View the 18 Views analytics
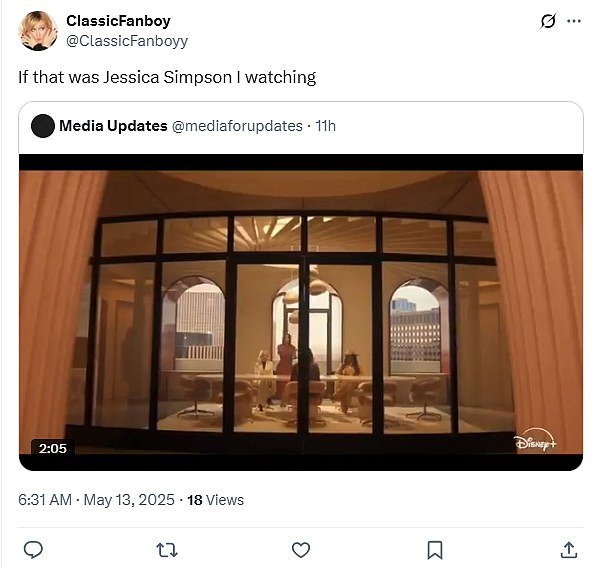The image size is (600, 568). [x=215, y=500]
